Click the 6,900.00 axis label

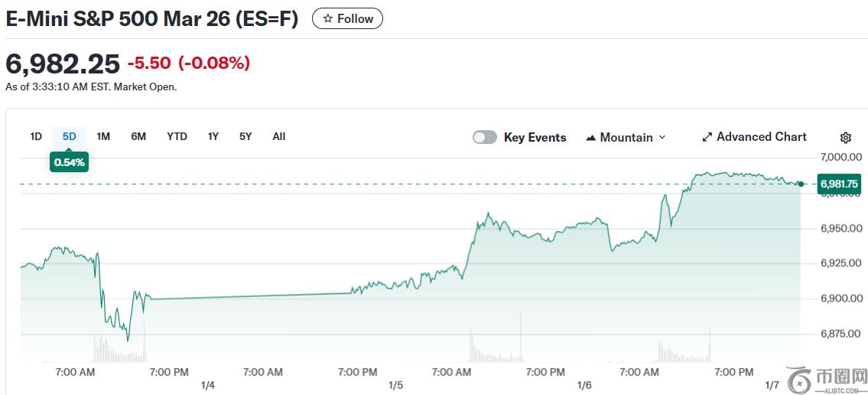pos(840,299)
